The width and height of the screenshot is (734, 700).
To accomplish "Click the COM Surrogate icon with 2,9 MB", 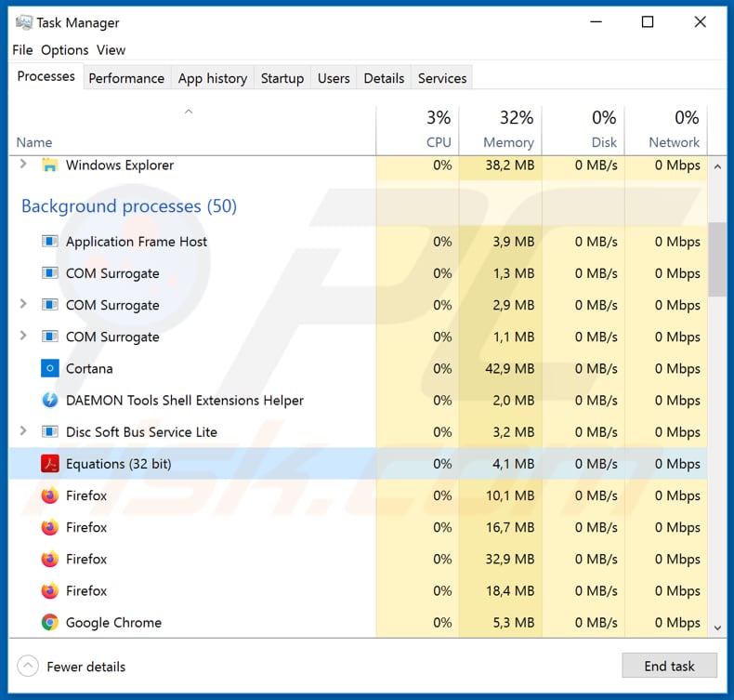I will [x=49, y=305].
